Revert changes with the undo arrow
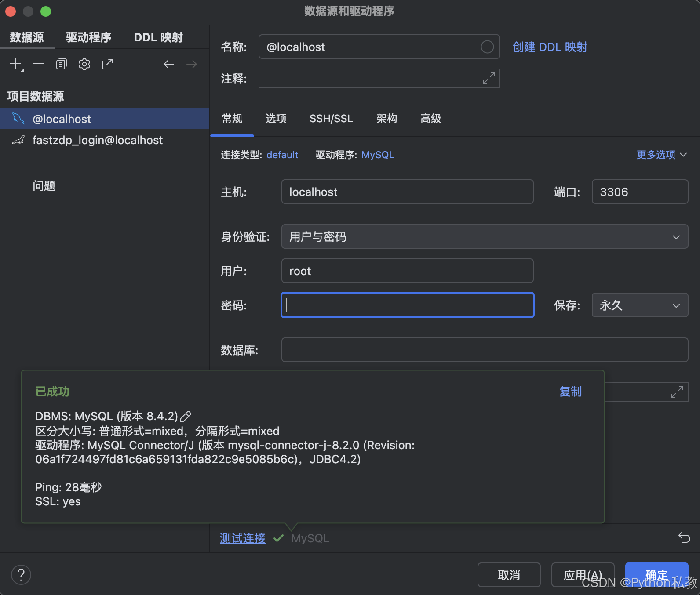The image size is (700, 595). [x=684, y=537]
